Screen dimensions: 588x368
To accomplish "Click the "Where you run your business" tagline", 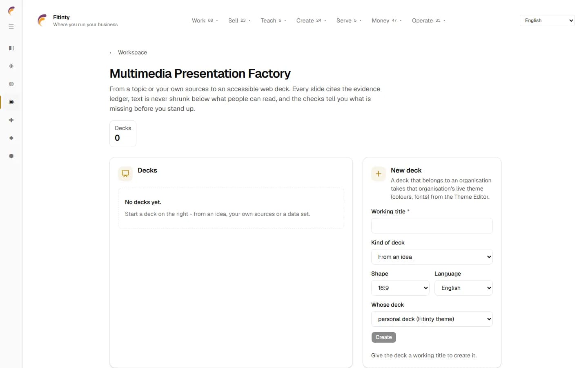I will click(x=85, y=25).
